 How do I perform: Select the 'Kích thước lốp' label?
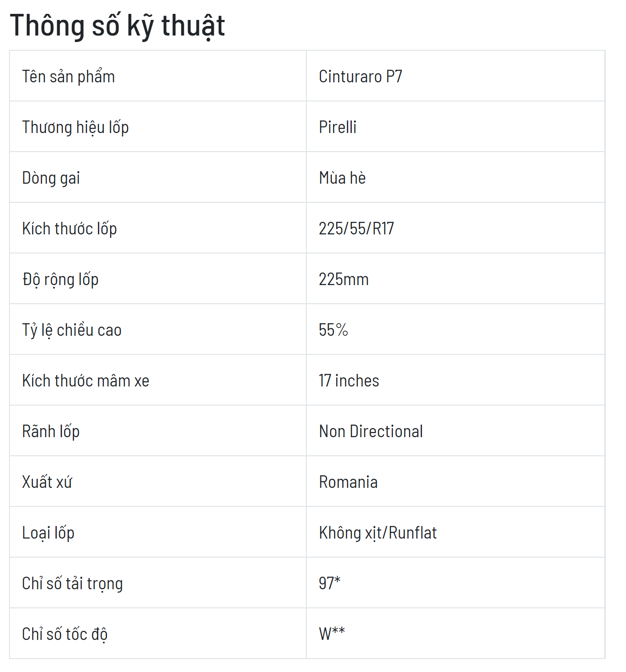pyautogui.click(x=69, y=229)
